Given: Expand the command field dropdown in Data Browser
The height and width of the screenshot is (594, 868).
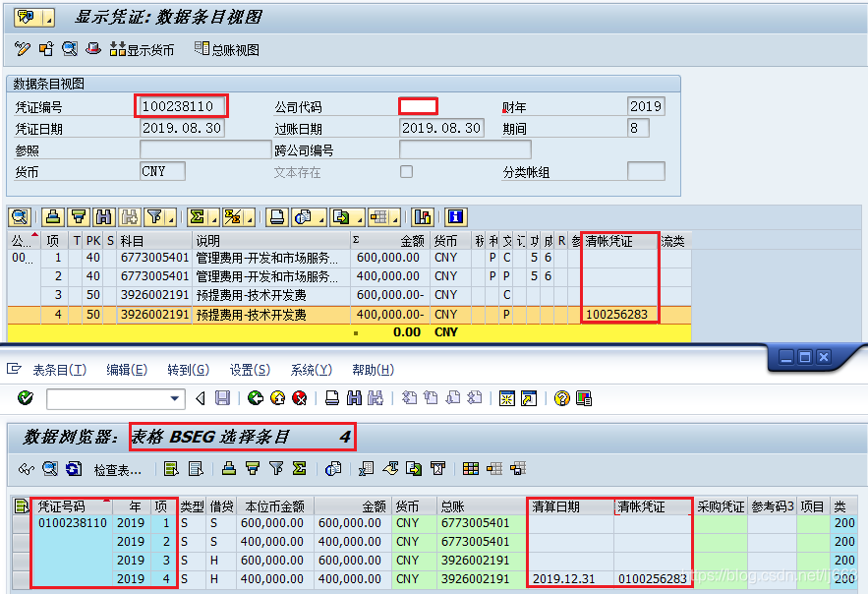Looking at the screenshot, I should 175,398.
